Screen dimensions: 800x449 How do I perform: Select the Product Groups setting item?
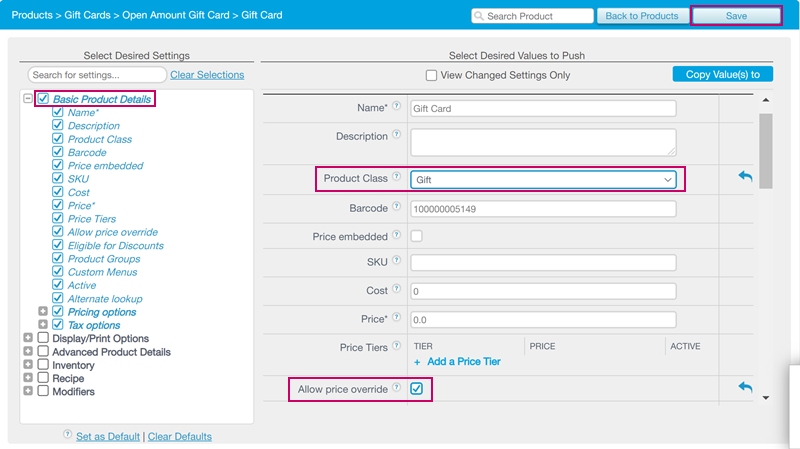102,259
